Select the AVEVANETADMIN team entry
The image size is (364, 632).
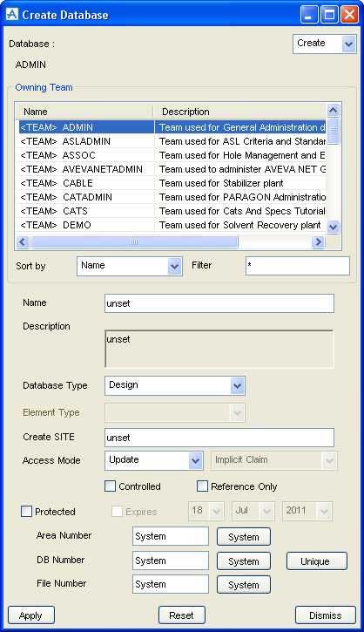(172, 169)
